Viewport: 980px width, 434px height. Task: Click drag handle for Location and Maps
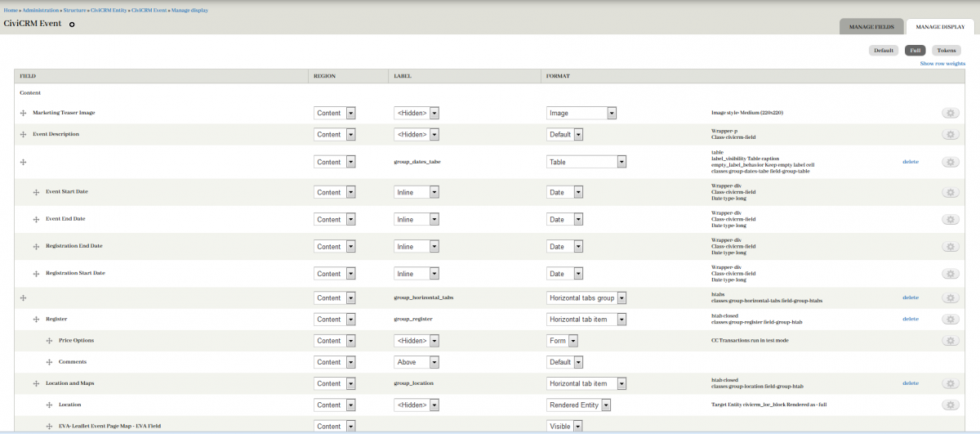point(37,383)
